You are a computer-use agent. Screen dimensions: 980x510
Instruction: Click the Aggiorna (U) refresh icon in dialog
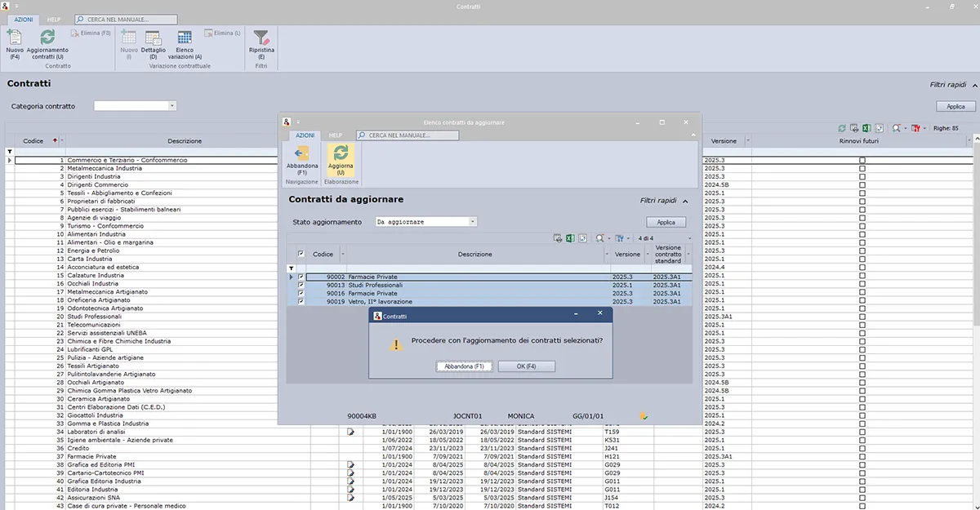[x=341, y=155]
